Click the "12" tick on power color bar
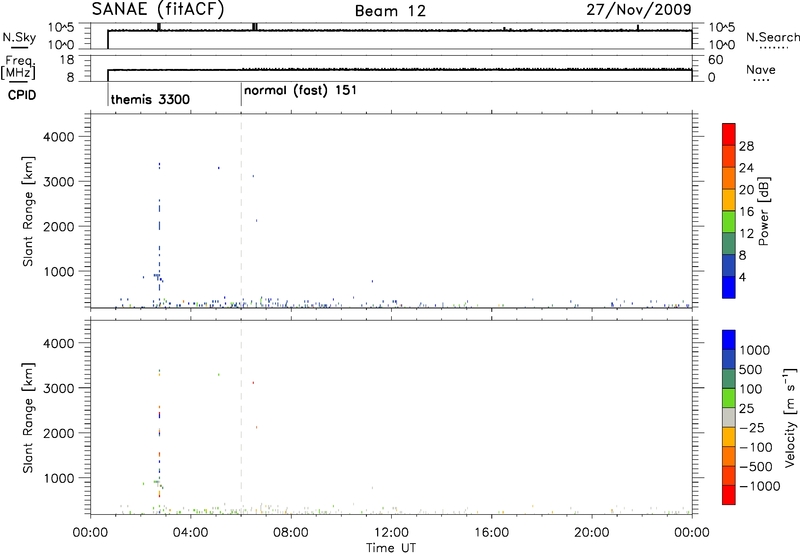Image resolution: width=800 pixels, height=554 pixels. pyautogui.click(x=746, y=234)
